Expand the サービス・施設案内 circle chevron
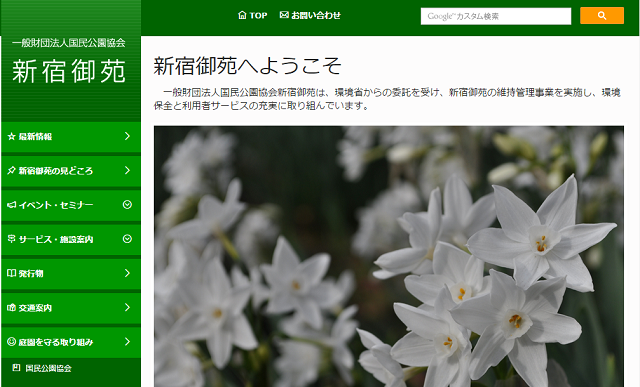 click(127, 239)
